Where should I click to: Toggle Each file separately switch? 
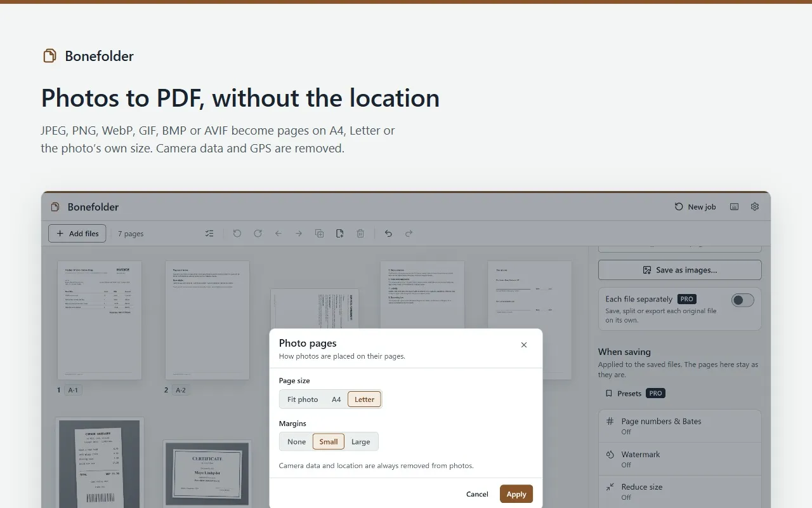(x=743, y=300)
